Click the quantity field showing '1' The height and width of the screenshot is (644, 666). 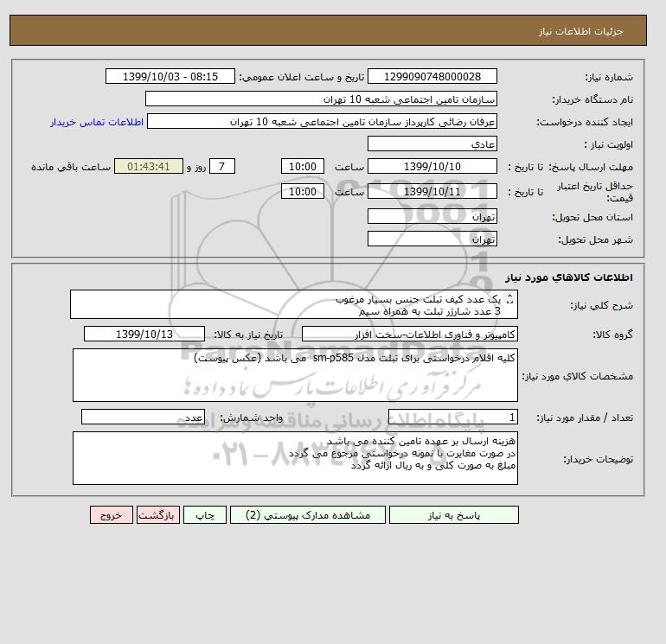click(452, 418)
